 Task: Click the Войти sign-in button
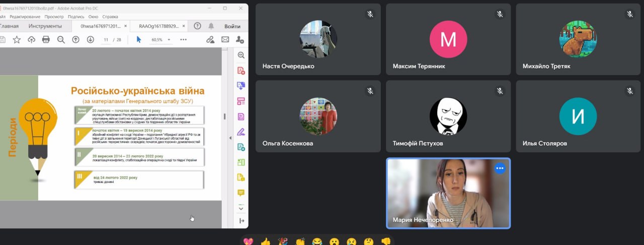[x=232, y=26]
